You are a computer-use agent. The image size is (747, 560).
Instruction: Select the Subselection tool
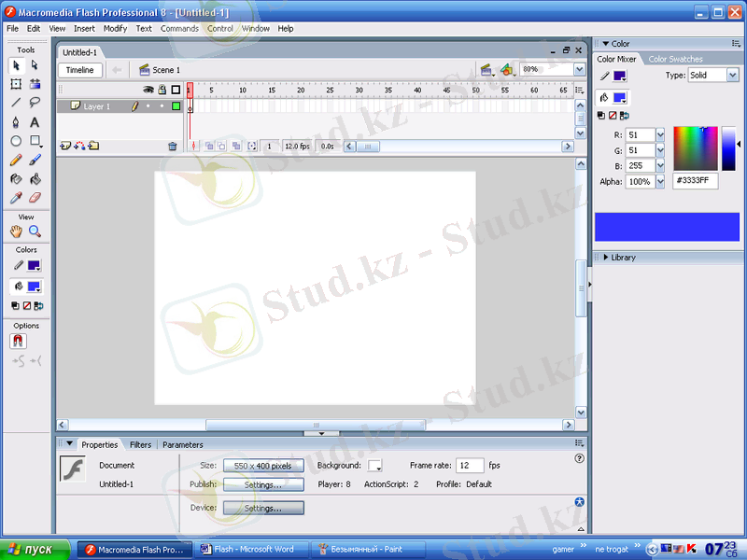[x=35, y=65]
